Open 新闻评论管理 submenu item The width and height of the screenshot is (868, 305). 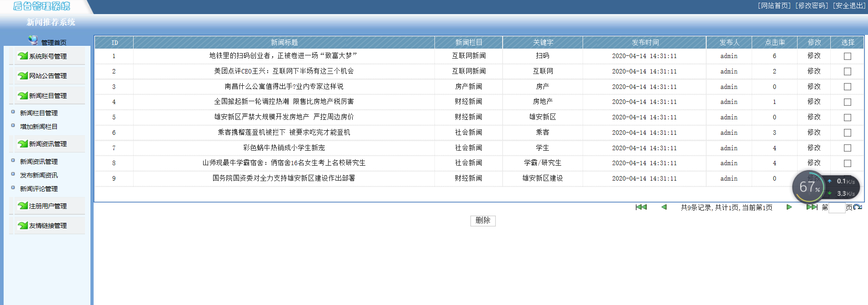(39, 189)
